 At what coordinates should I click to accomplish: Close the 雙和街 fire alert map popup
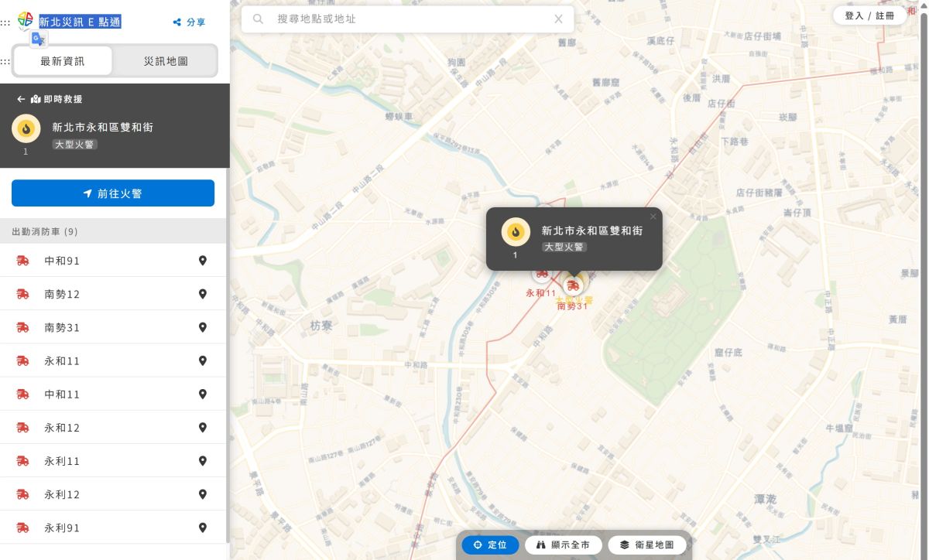click(x=653, y=217)
